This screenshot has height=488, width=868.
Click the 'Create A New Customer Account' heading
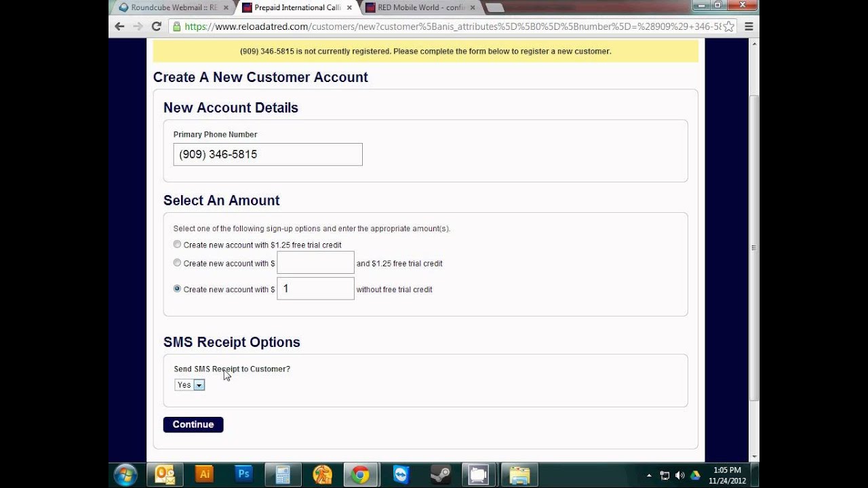point(260,77)
